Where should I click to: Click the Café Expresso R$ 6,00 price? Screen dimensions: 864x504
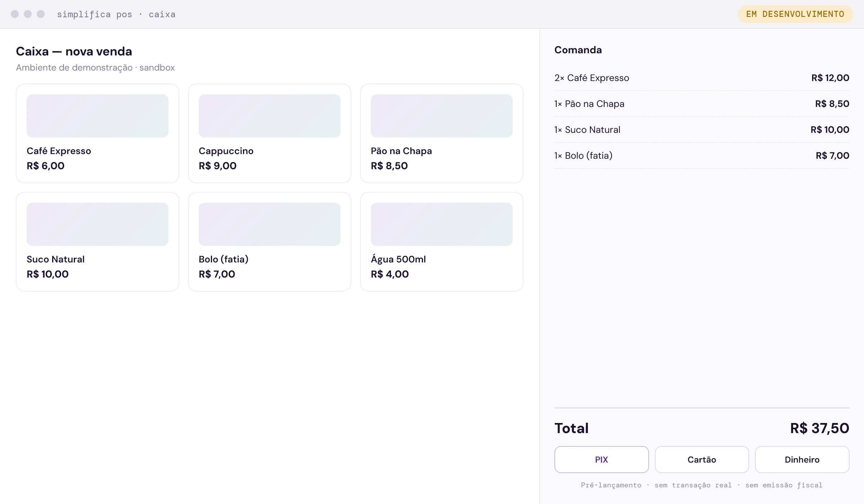45,166
